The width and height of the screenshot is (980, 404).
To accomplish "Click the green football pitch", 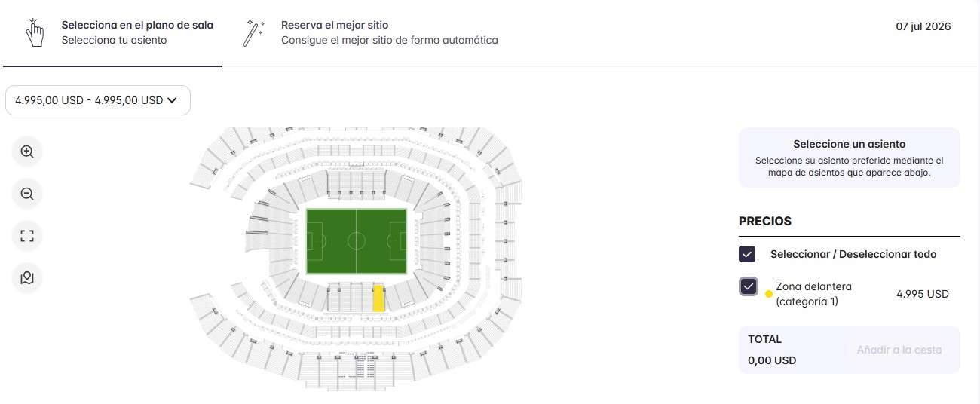I will [x=356, y=241].
